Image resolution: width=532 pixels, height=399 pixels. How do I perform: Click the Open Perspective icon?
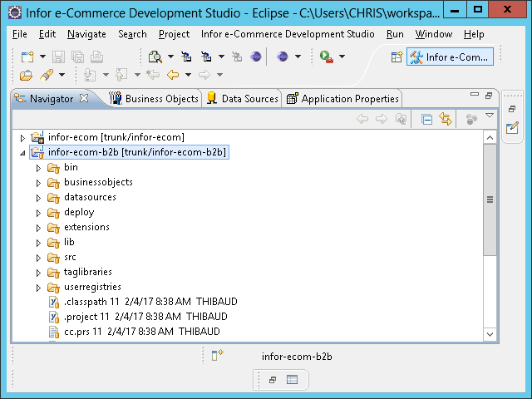coord(397,57)
